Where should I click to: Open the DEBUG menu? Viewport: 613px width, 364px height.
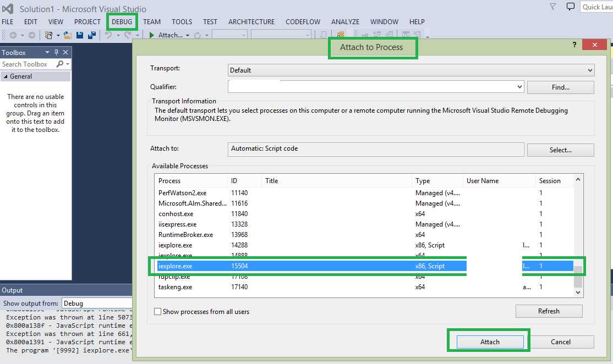[122, 22]
